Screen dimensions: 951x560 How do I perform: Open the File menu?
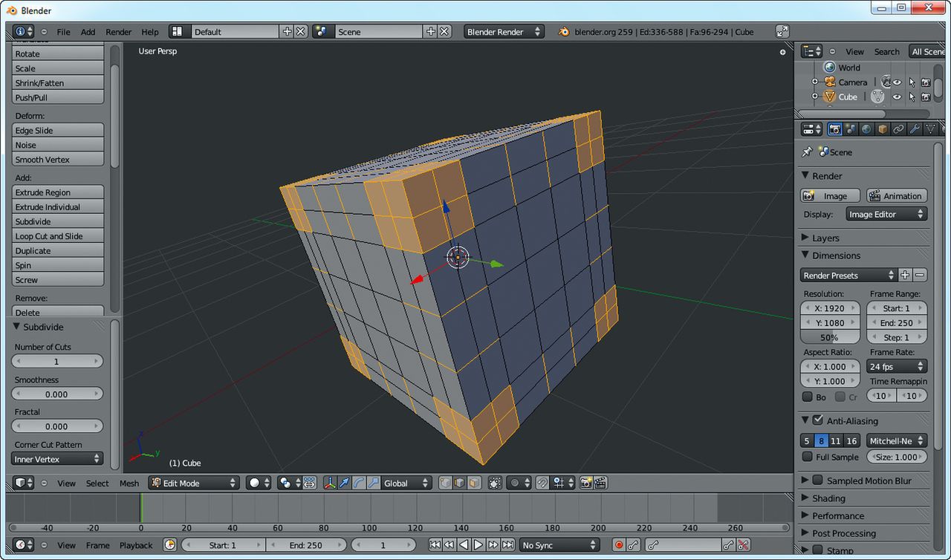point(64,32)
